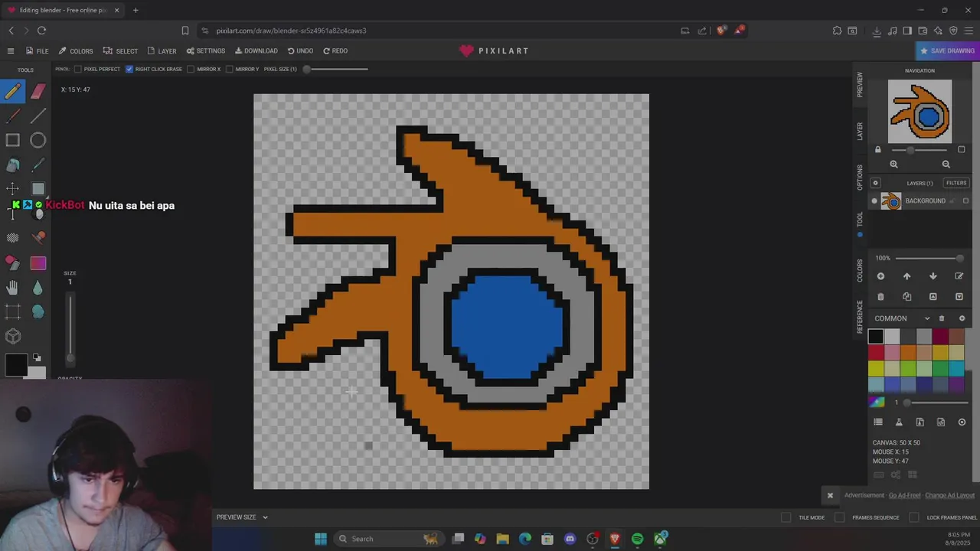Enable Mirror Y checkbox
This screenshot has width=980, height=551.
(x=229, y=69)
